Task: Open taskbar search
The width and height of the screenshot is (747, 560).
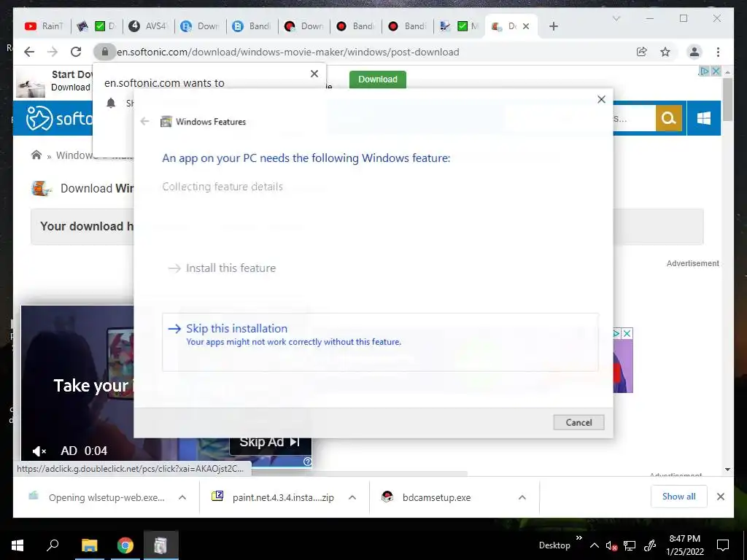Action: [x=53, y=545]
